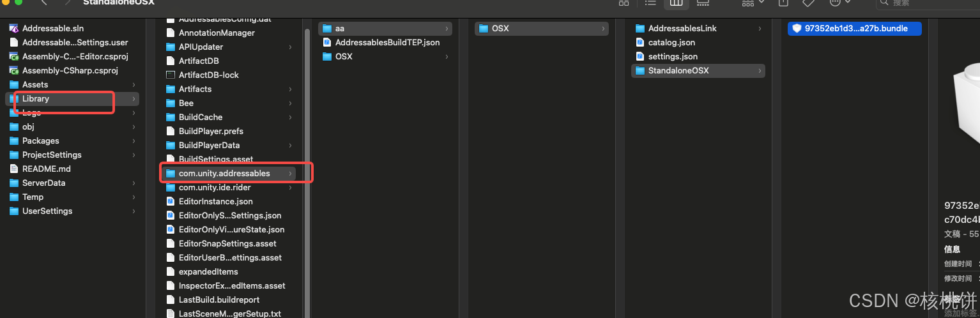Viewport: 980px width, 318px height.
Task: Click the ServerData folder icon
Action: point(14,183)
